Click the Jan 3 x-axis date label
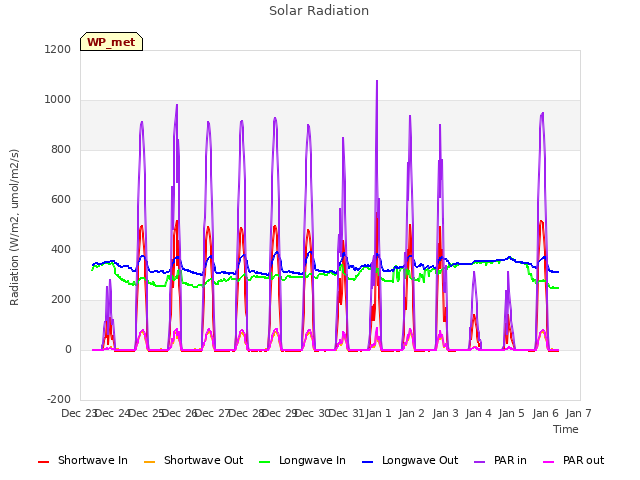 pyautogui.click(x=445, y=413)
